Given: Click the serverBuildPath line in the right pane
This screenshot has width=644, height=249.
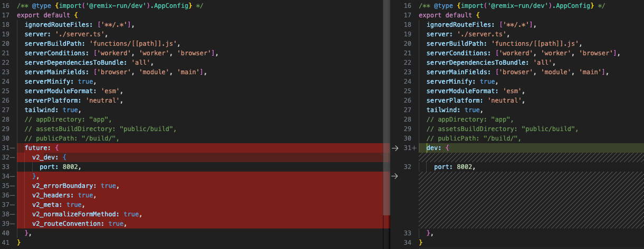Looking at the screenshot, I should [504, 44].
